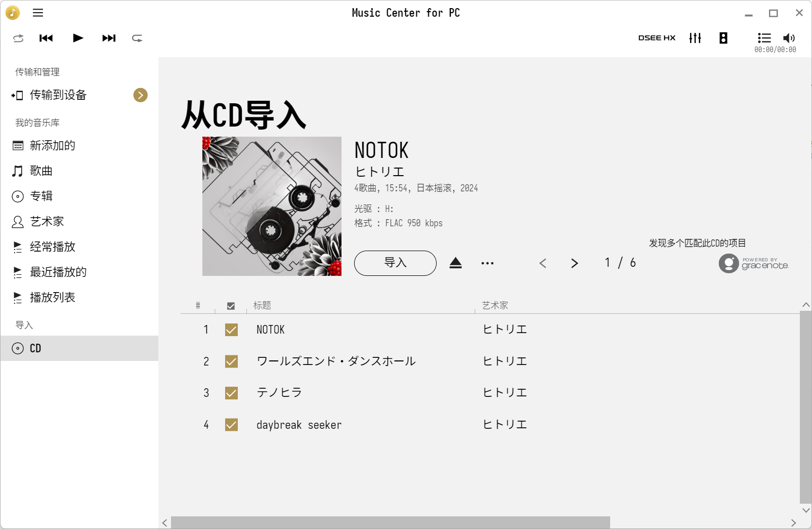Select daybreak seeker track title

pyautogui.click(x=299, y=425)
